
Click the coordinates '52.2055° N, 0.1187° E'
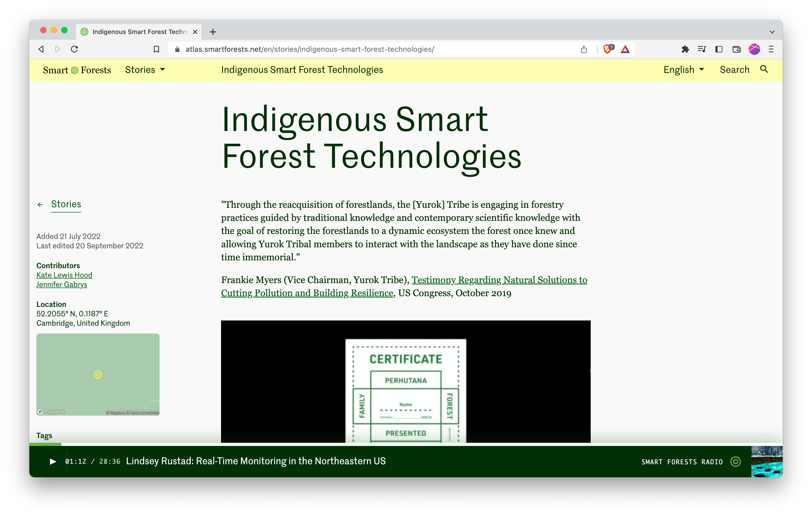pyautogui.click(x=72, y=314)
